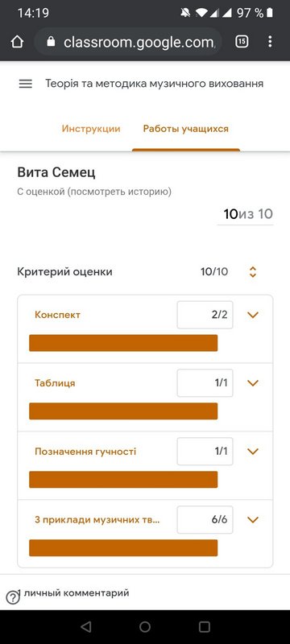Tap the lock icon in address bar
290x644 pixels.
pos(51,41)
